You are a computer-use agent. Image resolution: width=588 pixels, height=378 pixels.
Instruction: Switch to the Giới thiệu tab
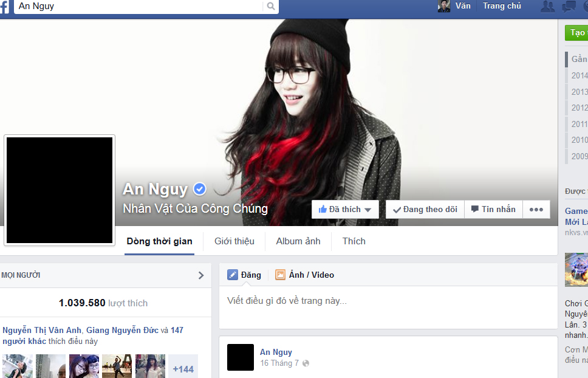tap(234, 241)
